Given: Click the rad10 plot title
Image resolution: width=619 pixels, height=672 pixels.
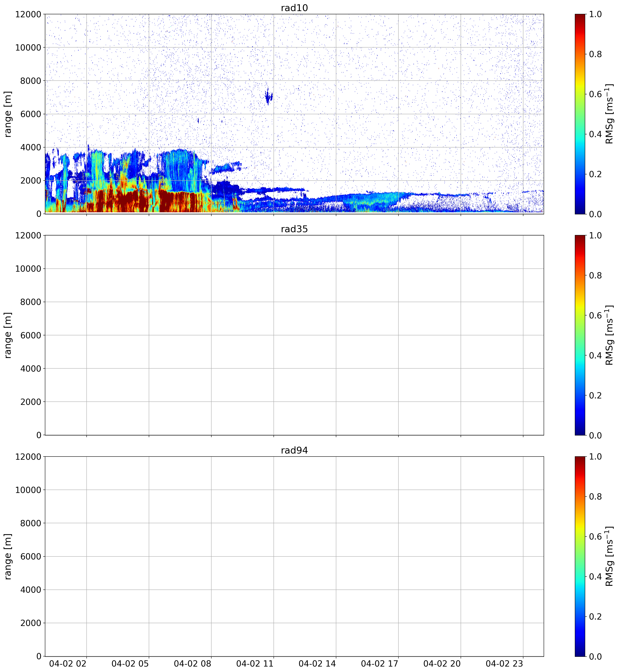Looking at the screenshot, I should (294, 8).
